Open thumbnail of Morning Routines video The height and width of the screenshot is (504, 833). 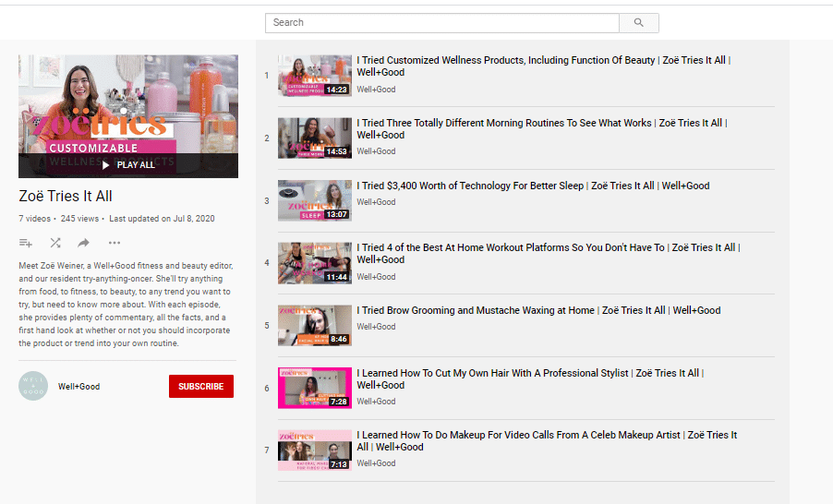tap(315, 138)
